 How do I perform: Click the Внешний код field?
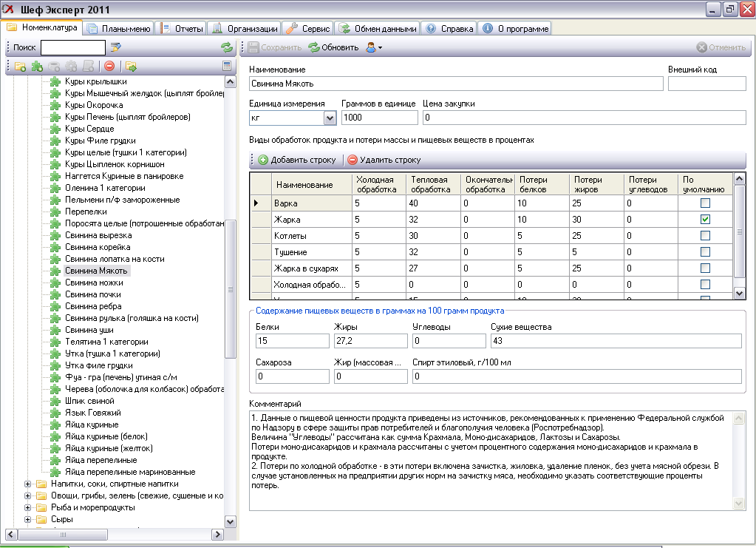pos(706,84)
